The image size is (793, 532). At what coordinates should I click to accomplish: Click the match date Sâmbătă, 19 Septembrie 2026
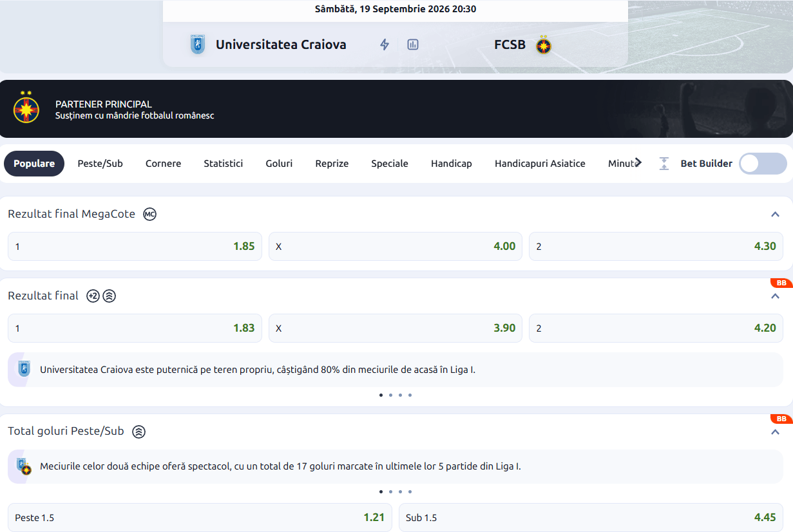click(x=396, y=9)
